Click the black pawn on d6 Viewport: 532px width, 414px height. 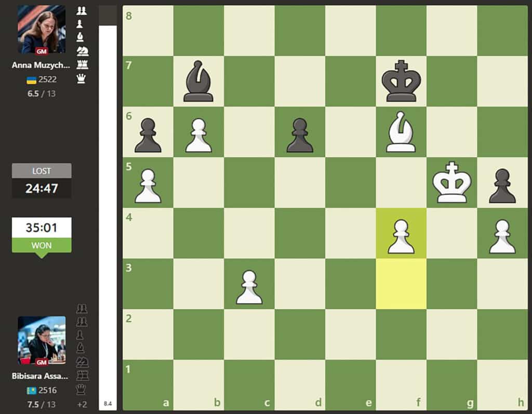[299, 132]
